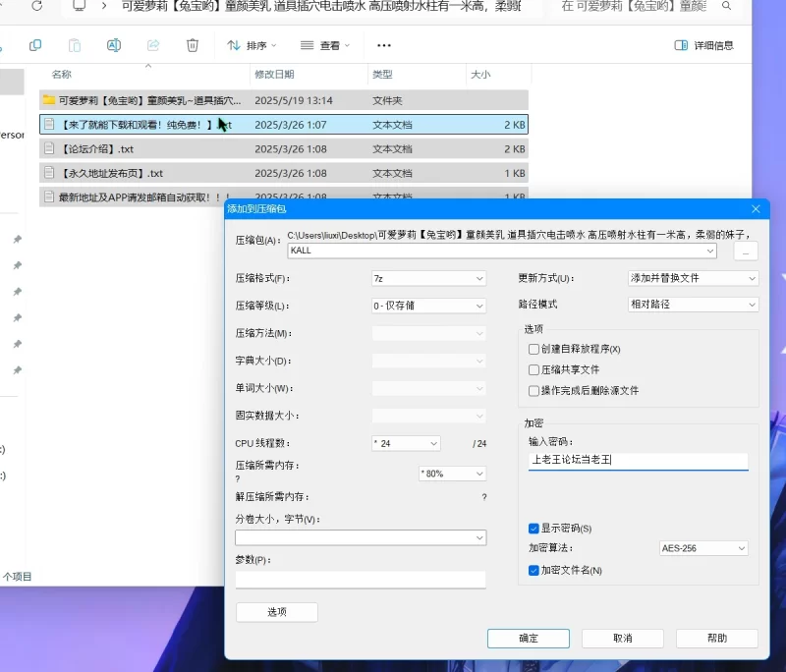Open the 压缩包 archive name combo box
The width and height of the screenshot is (786, 672).
pos(502,251)
